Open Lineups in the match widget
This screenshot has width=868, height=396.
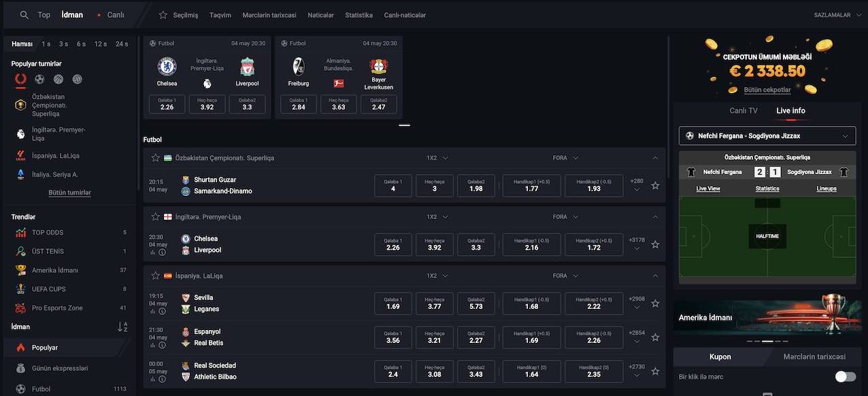pyautogui.click(x=827, y=188)
